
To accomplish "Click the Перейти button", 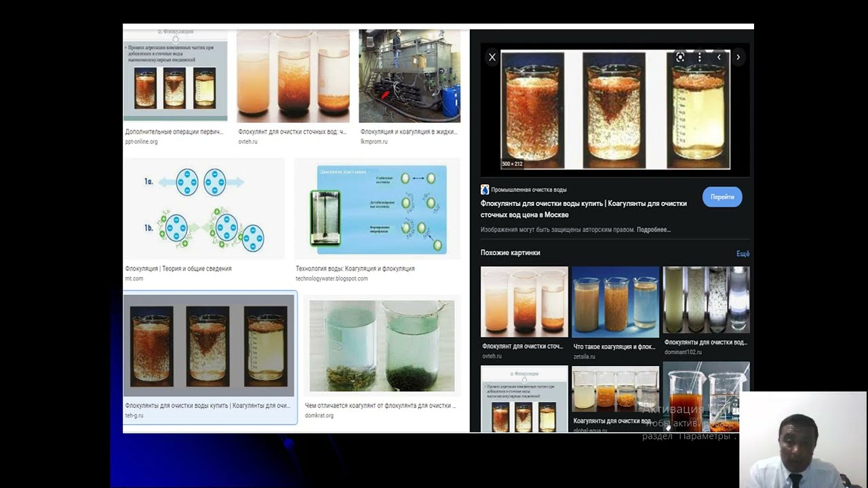I will point(722,197).
